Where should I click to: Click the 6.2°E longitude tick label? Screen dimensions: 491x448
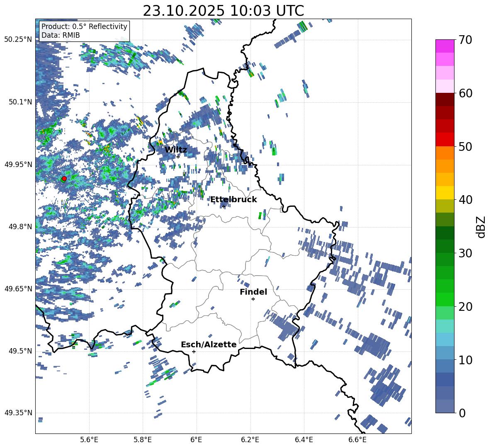[x=250, y=439]
